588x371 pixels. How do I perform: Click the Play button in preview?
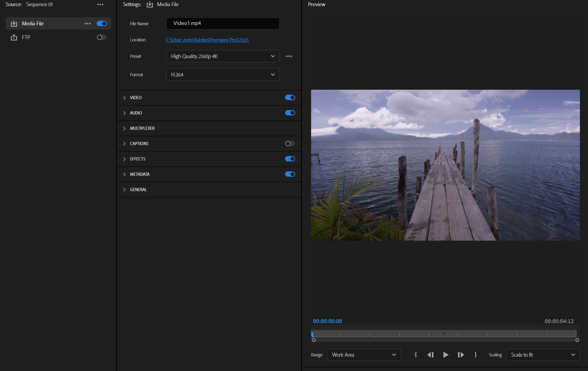(445, 355)
